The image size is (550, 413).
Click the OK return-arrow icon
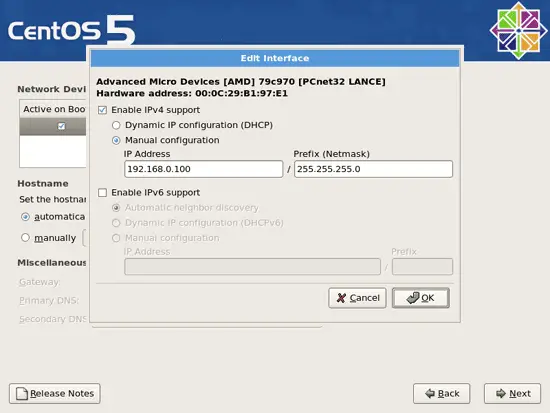413,298
